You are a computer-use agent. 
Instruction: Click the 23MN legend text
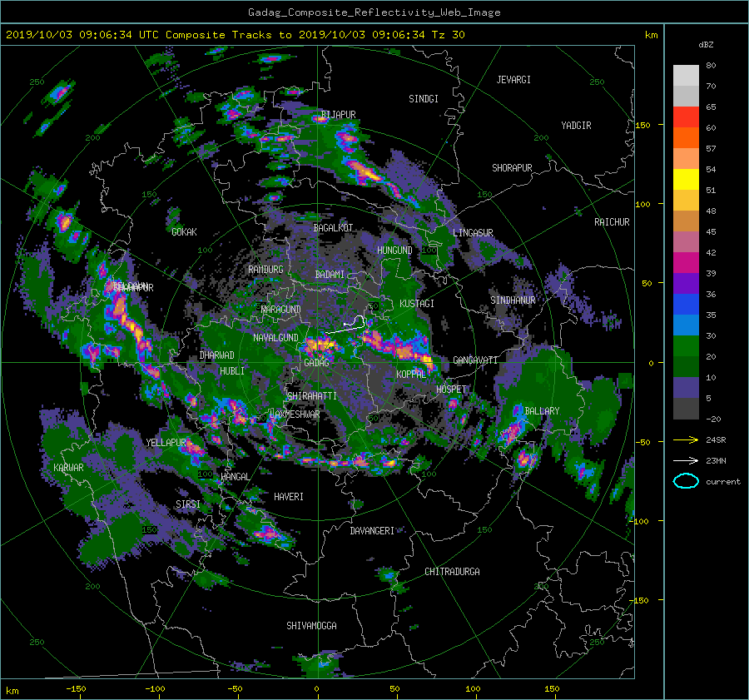coord(716,460)
